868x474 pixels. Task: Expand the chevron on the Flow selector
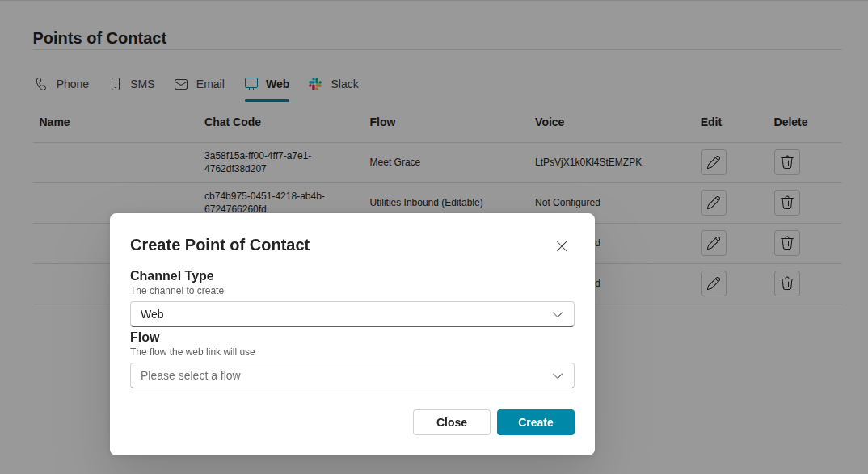pyautogui.click(x=557, y=375)
